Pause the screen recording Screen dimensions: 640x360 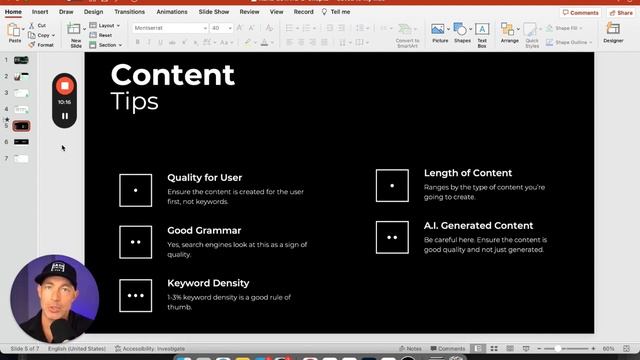click(x=64, y=116)
